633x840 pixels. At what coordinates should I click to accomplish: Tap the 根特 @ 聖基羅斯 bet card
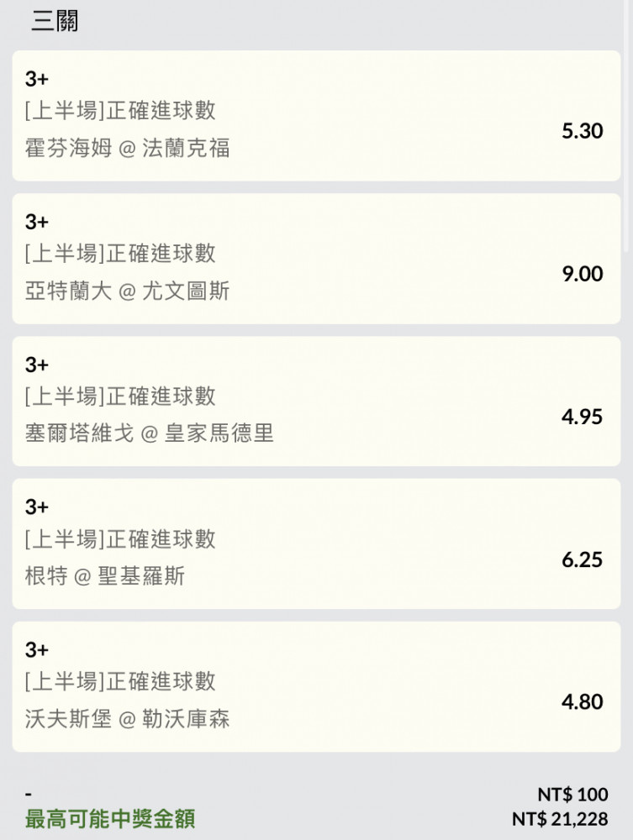[316, 543]
